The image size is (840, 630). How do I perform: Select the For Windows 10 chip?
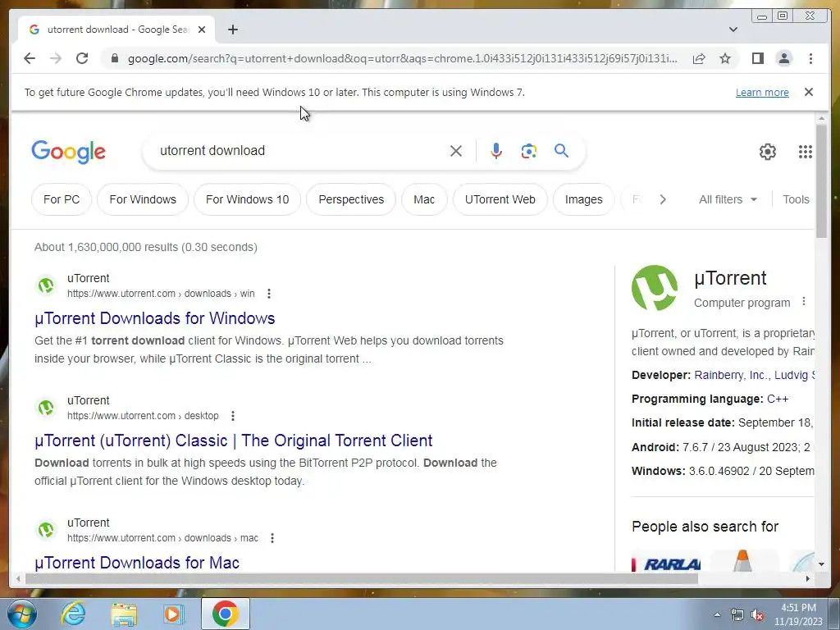tap(247, 199)
